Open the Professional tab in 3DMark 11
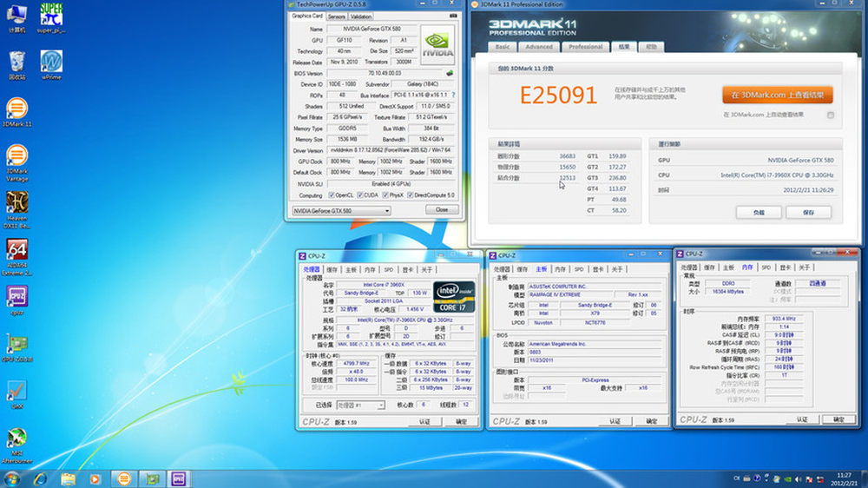Screen dimensions: 868x488 tap(586, 47)
